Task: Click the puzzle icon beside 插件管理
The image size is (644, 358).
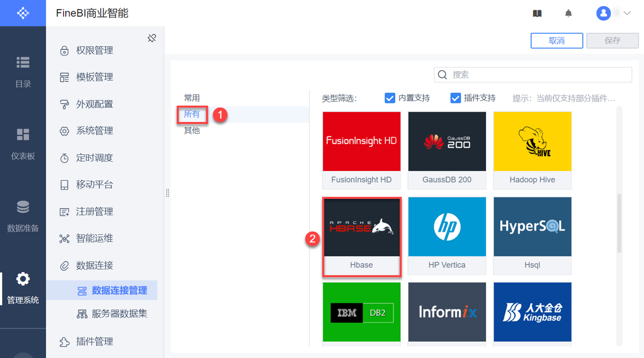Action: [64, 342]
